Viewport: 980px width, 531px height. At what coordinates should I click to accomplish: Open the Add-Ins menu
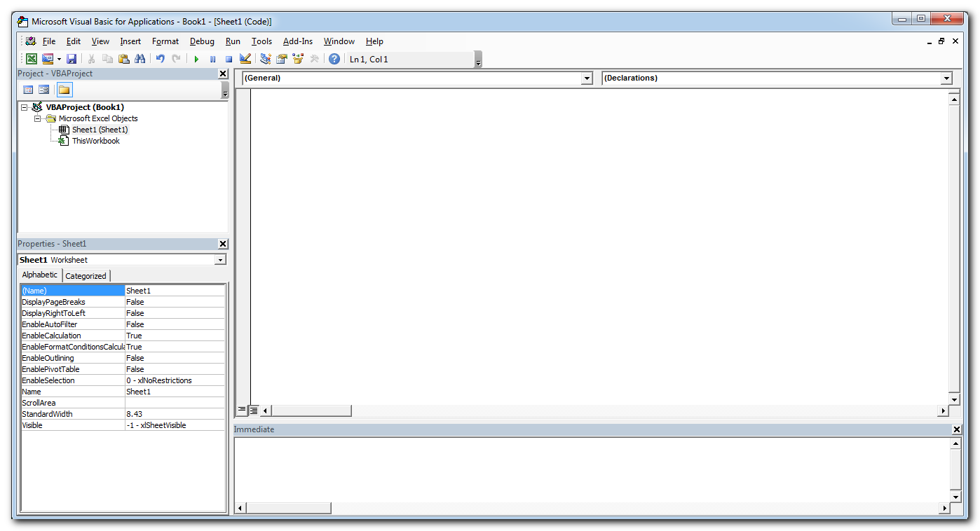tap(298, 41)
